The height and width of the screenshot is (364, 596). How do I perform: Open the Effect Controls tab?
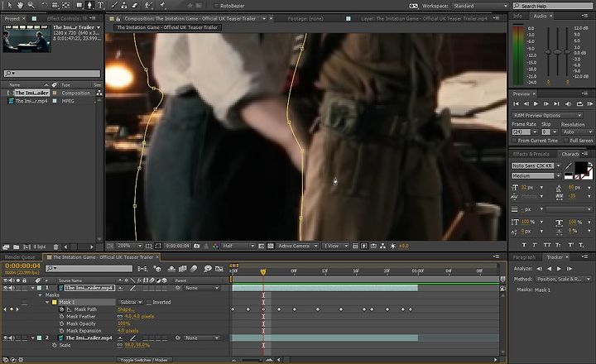(67, 18)
